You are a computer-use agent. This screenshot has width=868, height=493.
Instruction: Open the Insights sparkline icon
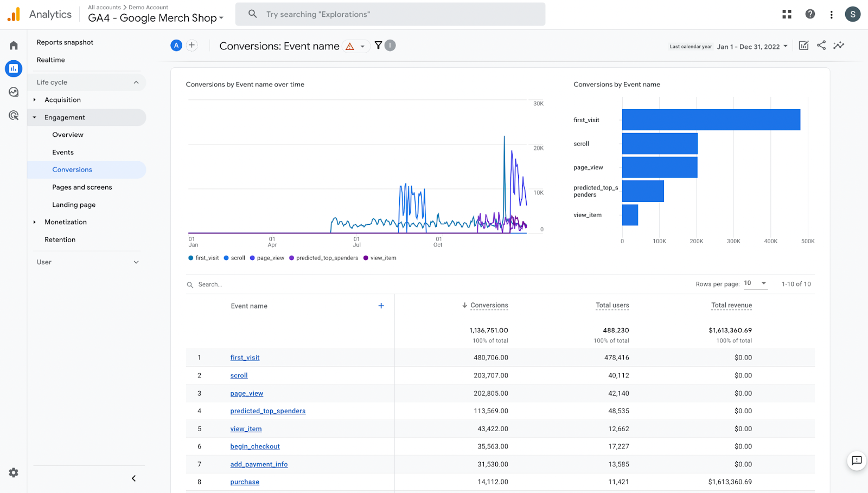[839, 46]
